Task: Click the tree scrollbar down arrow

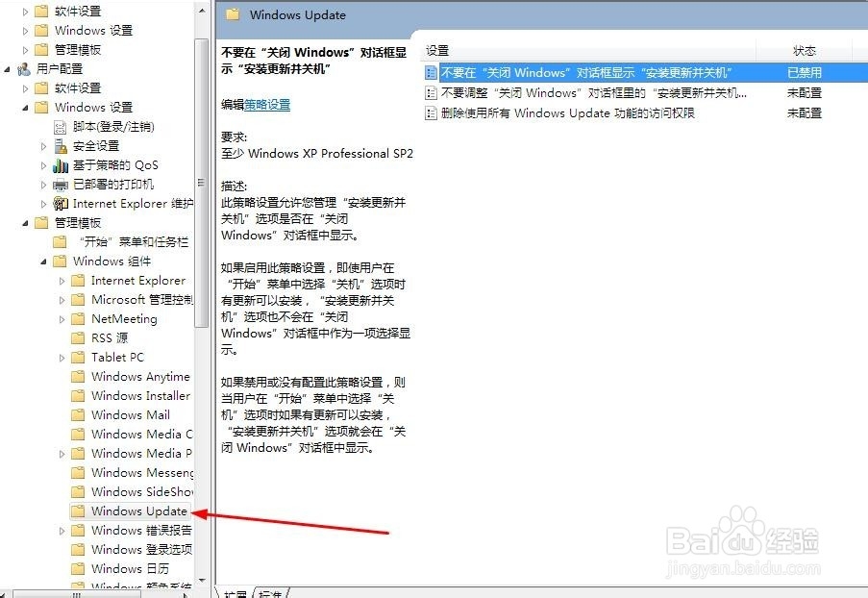Action: tap(202, 581)
